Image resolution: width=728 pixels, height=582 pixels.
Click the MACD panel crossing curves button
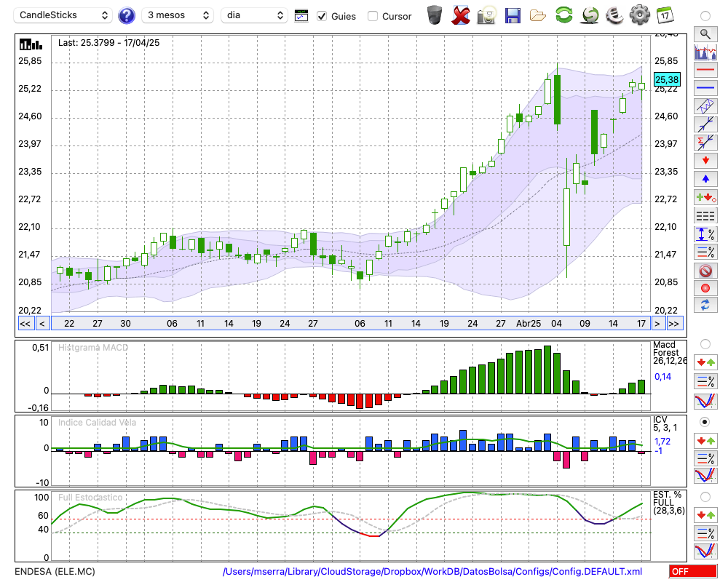tap(705, 401)
